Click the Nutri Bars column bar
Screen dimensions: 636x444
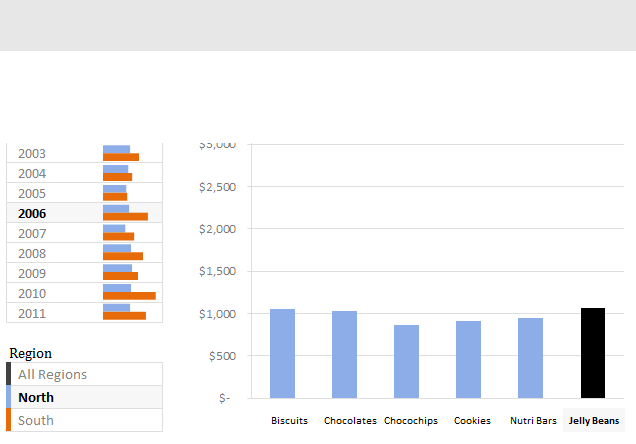point(530,357)
